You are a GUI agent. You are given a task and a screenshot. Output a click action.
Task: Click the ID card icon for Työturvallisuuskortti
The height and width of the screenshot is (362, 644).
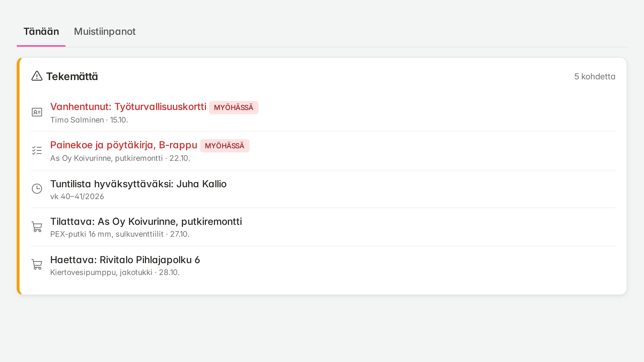tap(37, 112)
